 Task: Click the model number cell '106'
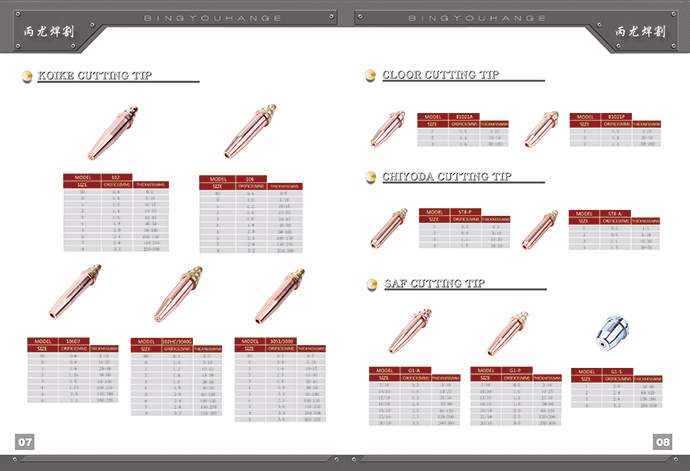click(251, 179)
